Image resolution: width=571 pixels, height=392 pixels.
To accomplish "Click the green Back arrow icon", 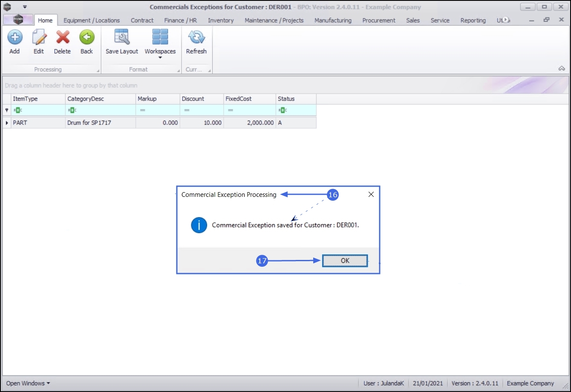I will coord(87,37).
